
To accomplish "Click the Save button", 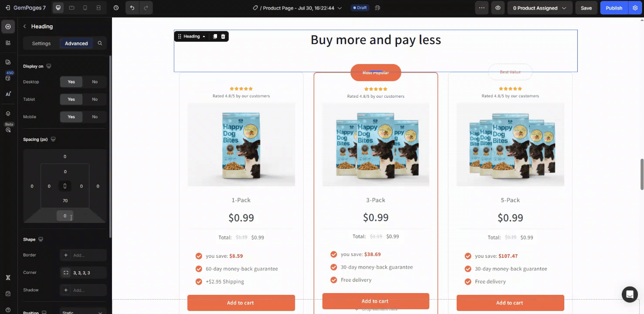I will pyautogui.click(x=586, y=8).
